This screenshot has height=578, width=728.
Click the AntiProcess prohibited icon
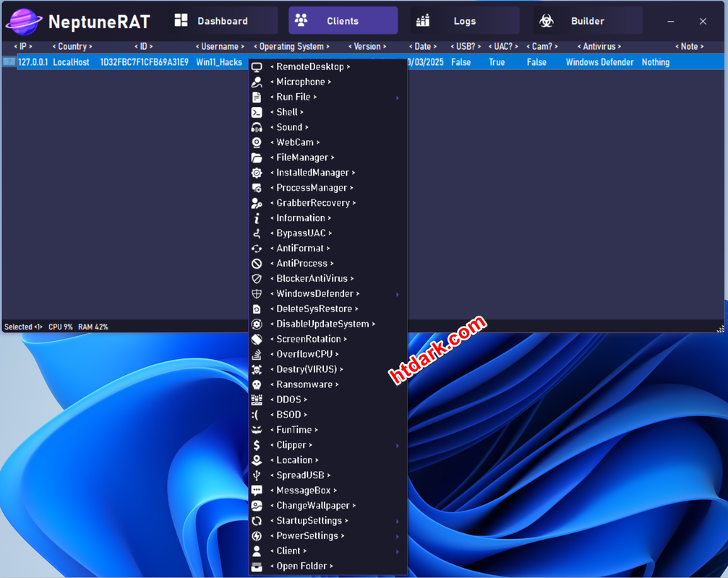point(257,264)
